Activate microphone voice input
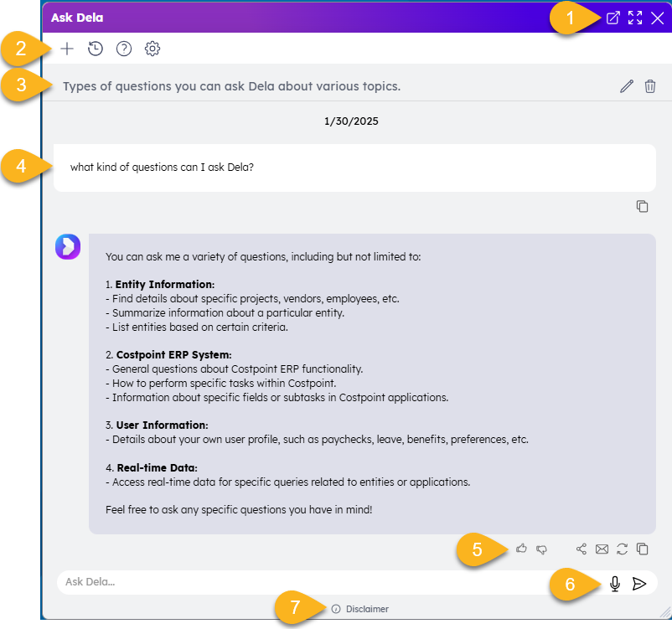The width and height of the screenshot is (672, 629). pos(615,584)
